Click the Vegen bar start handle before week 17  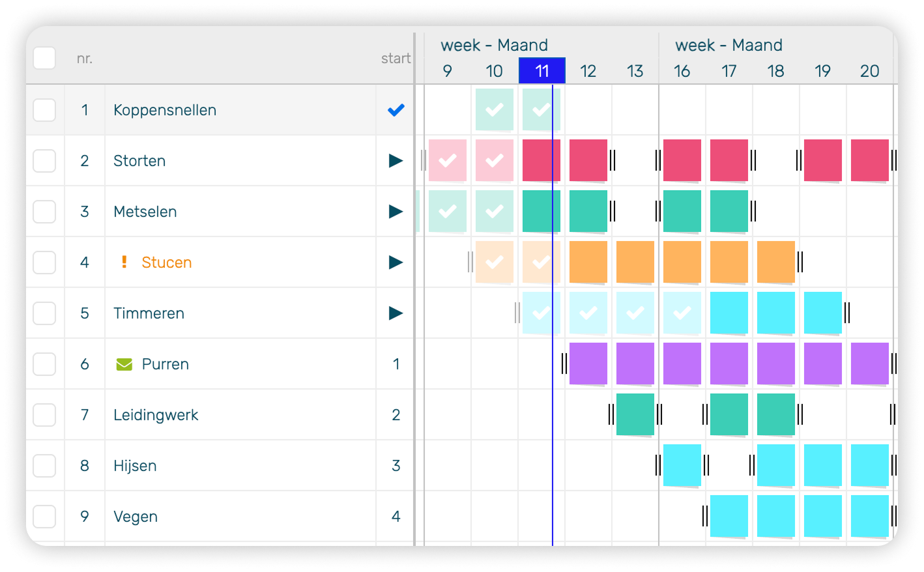(705, 516)
